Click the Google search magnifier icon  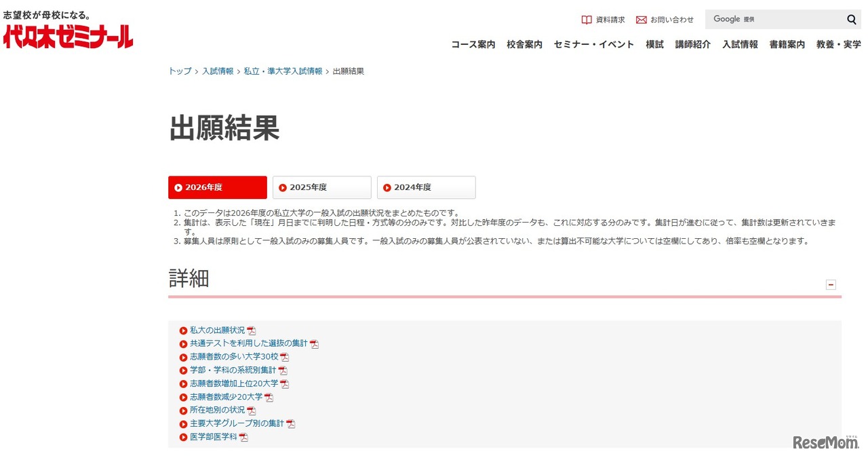tap(852, 20)
